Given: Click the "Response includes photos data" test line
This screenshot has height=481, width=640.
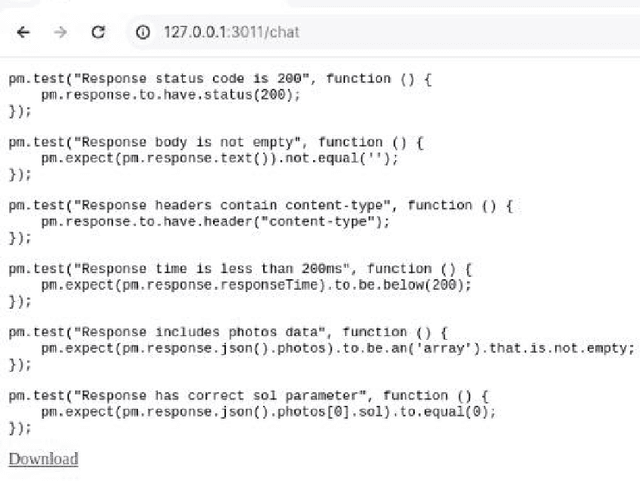Looking at the screenshot, I should pos(235,332).
